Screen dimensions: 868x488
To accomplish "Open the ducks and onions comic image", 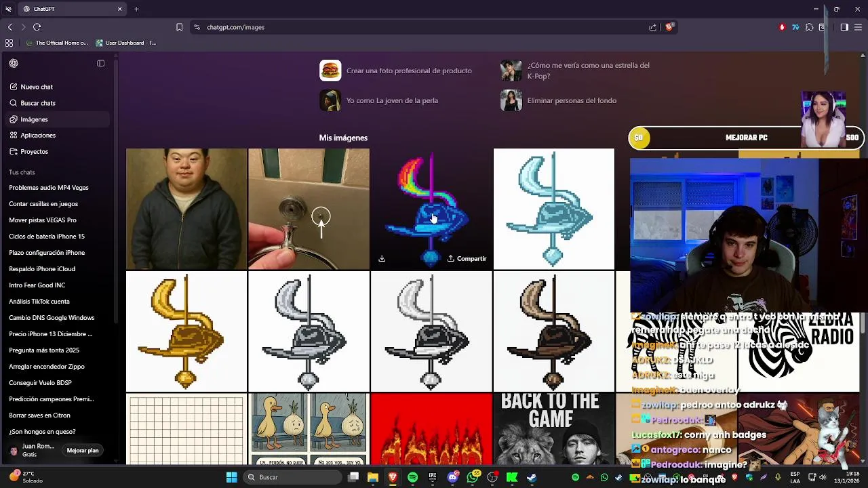I will tap(309, 430).
